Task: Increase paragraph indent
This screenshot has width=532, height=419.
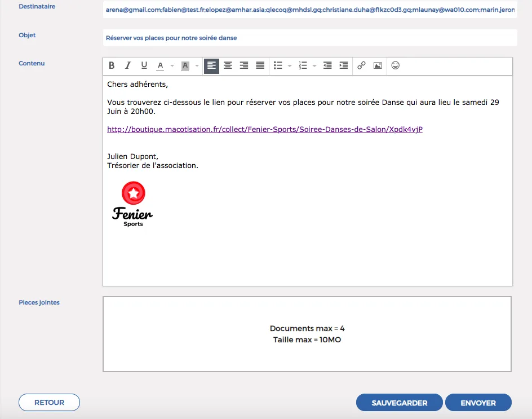Action: [x=344, y=65]
